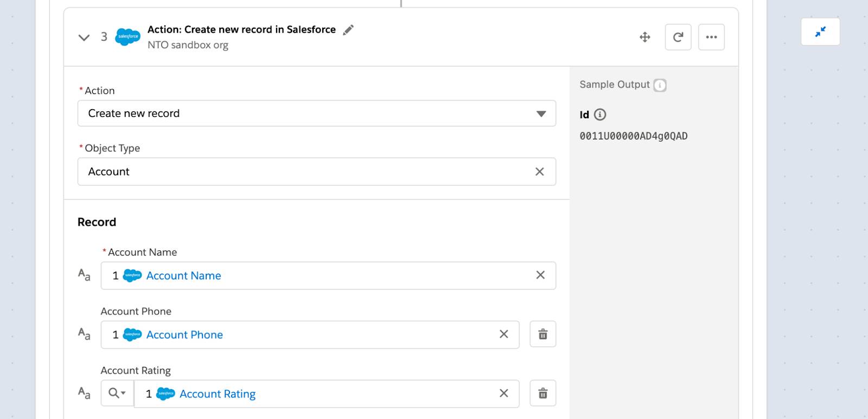Click the step title Action: Create new record in Salesforce

[x=241, y=29]
